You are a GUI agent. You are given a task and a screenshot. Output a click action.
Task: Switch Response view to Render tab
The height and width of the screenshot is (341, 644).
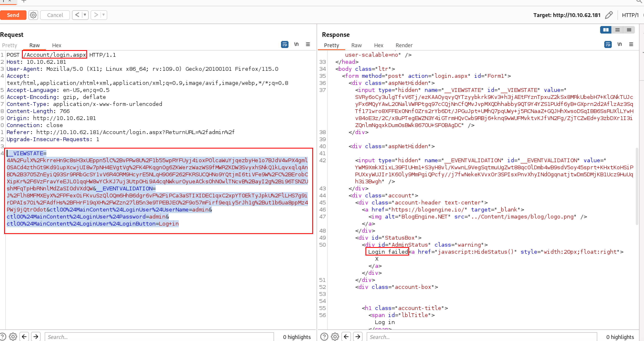pyautogui.click(x=404, y=45)
